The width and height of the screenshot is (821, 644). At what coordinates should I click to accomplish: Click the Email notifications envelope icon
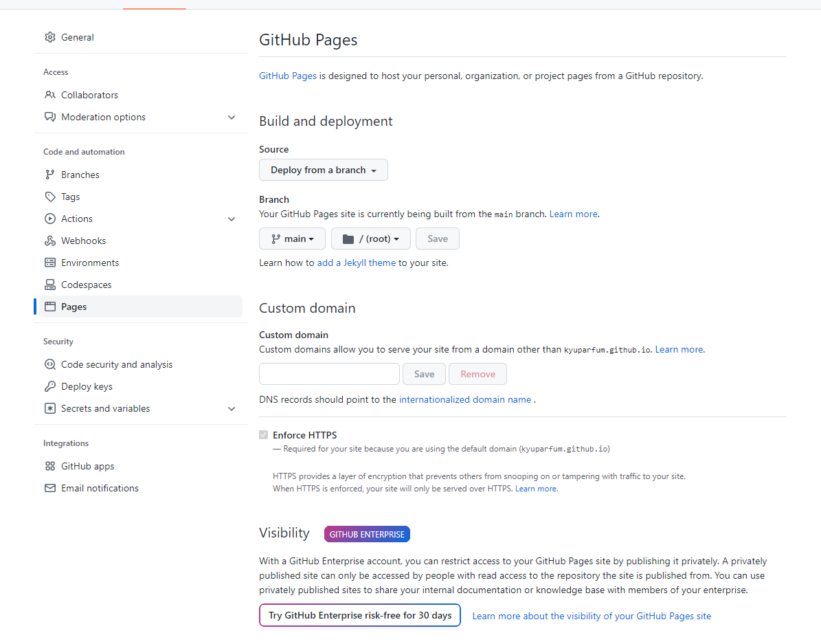[49, 488]
